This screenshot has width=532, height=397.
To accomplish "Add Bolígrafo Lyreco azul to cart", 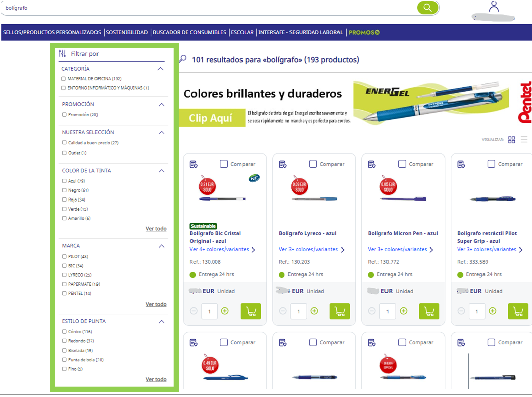I will (x=340, y=311).
